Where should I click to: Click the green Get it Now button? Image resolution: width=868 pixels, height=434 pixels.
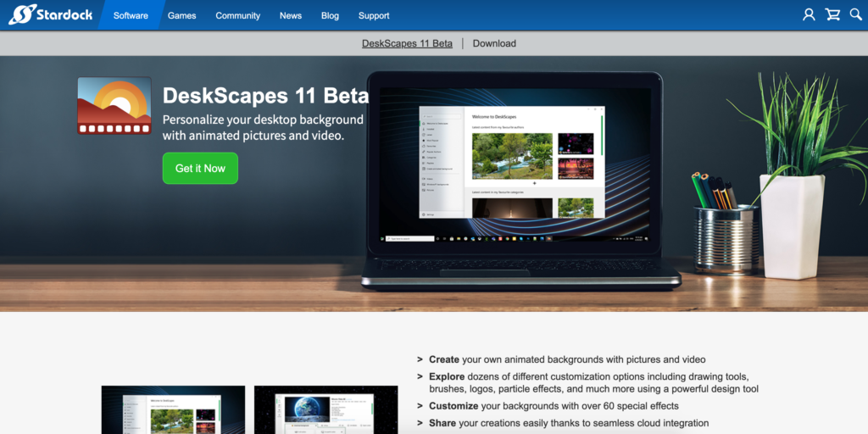(x=200, y=169)
